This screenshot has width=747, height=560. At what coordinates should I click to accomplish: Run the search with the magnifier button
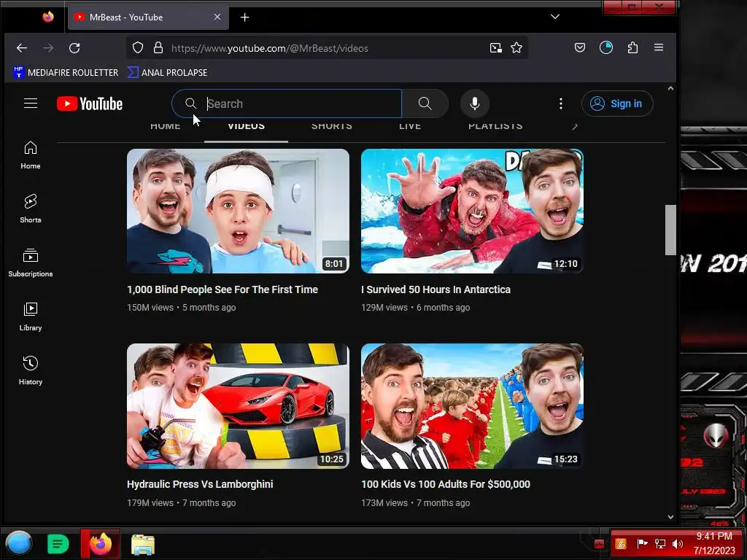tap(425, 104)
